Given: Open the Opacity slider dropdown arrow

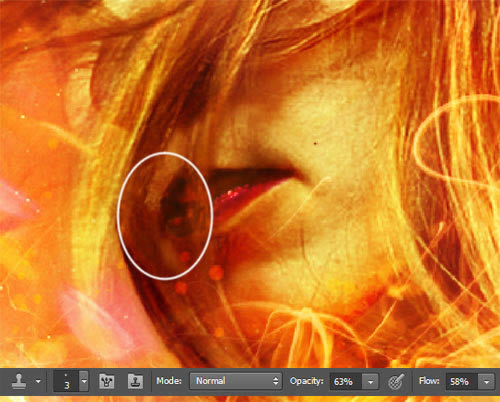Looking at the screenshot, I should pyautogui.click(x=370, y=382).
